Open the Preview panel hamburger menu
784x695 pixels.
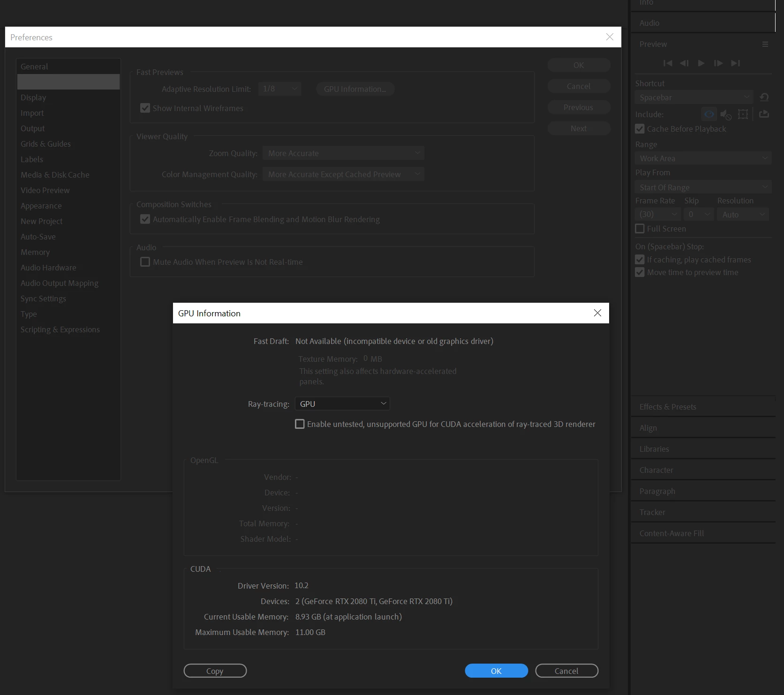[765, 44]
